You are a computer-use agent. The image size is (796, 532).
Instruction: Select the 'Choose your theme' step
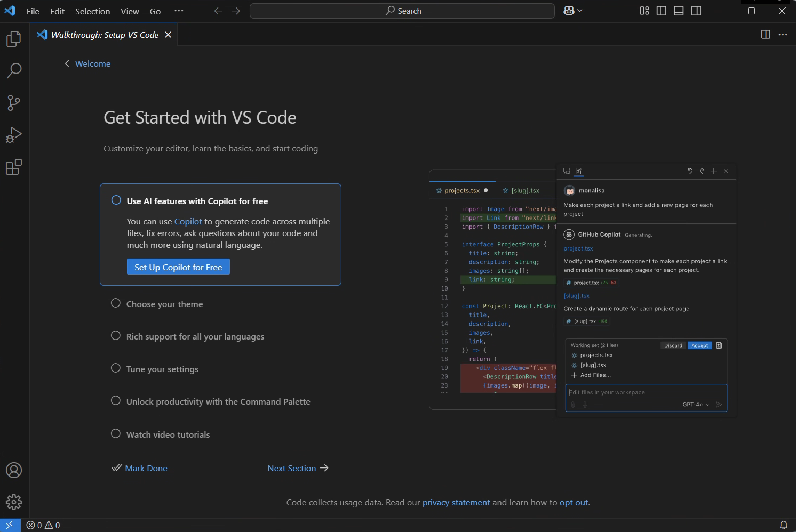coord(164,304)
